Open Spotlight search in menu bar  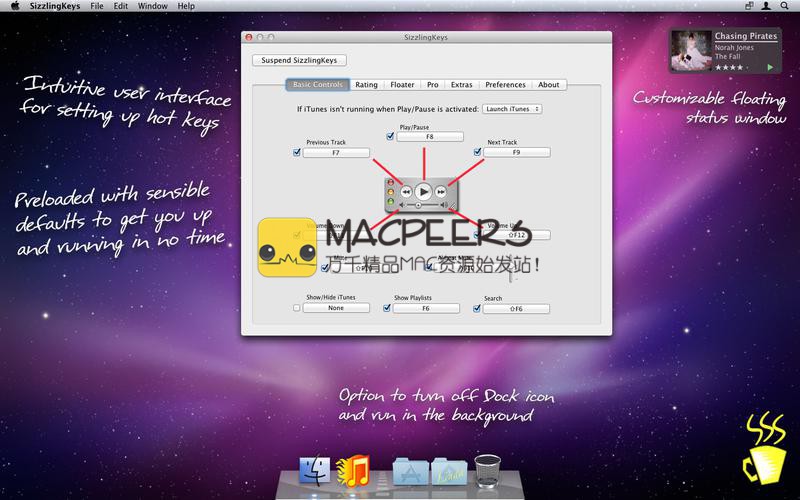784,6
